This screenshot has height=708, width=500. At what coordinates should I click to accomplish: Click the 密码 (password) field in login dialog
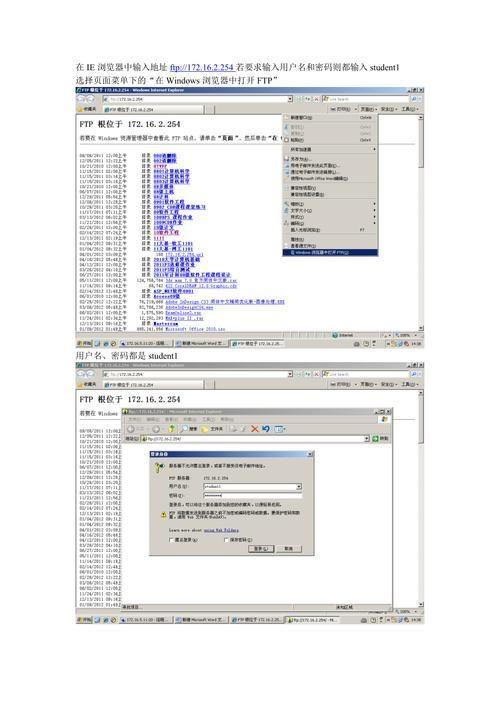(x=252, y=495)
